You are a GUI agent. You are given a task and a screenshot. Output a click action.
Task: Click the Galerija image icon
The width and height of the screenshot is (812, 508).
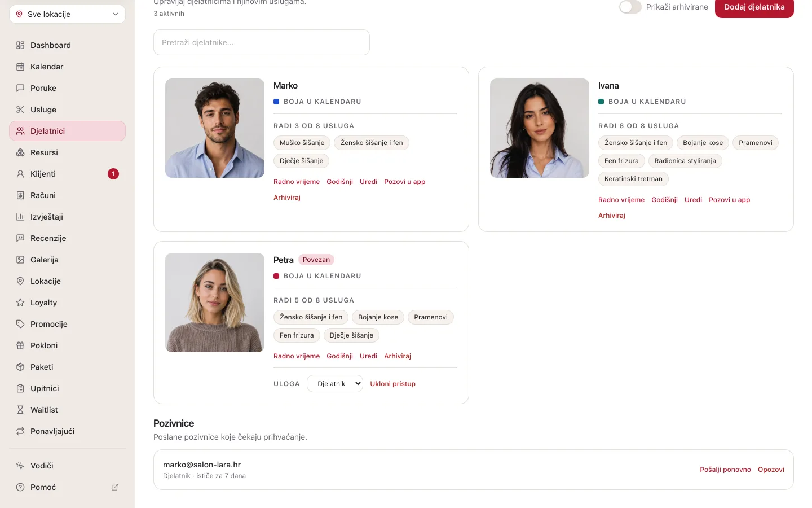click(20, 260)
